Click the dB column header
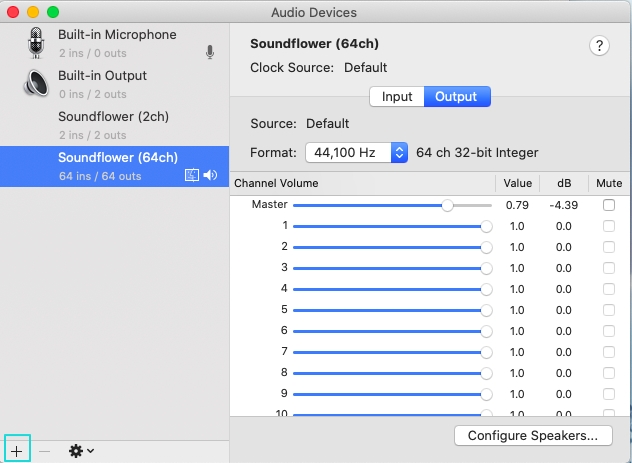 pyautogui.click(x=564, y=183)
